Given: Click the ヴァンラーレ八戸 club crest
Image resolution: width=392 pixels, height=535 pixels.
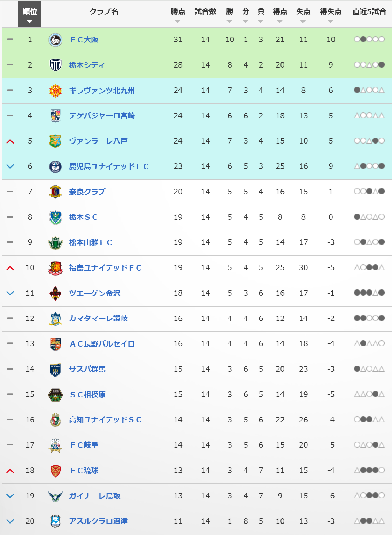Looking at the screenshot, I should click(x=55, y=141).
